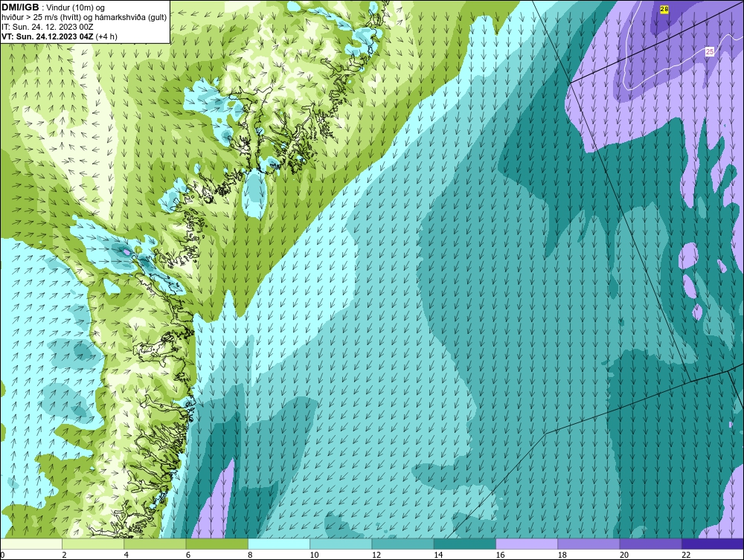Select the medium purple 18–20 legend swatch

(x=589, y=544)
